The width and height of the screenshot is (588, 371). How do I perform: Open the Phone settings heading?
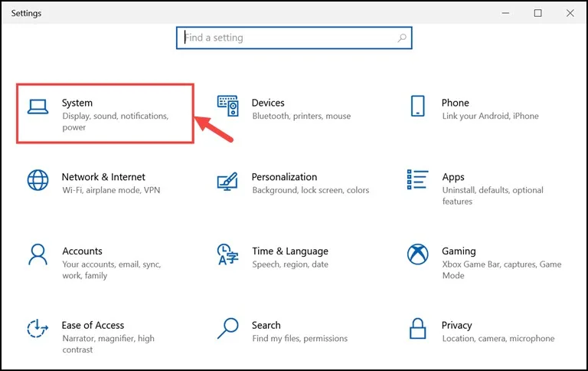tap(456, 103)
